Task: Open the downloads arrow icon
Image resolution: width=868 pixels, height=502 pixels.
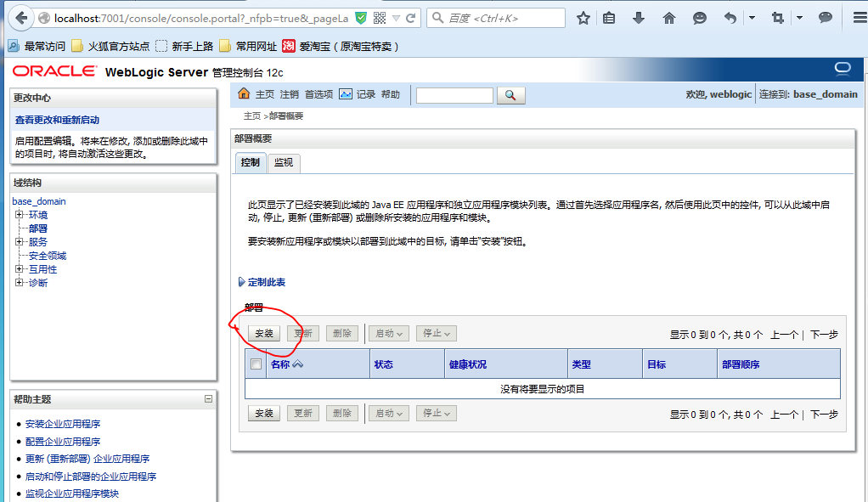Action: [639, 19]
